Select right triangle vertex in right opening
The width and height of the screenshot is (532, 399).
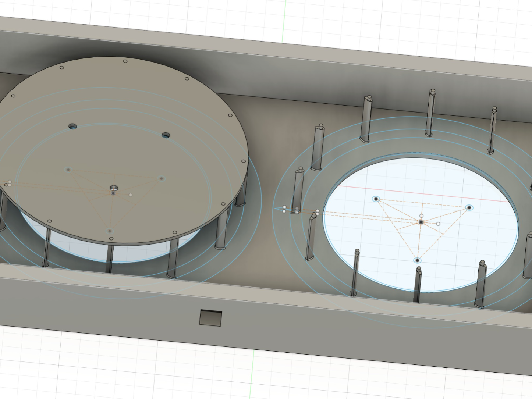tap(469, 208)
